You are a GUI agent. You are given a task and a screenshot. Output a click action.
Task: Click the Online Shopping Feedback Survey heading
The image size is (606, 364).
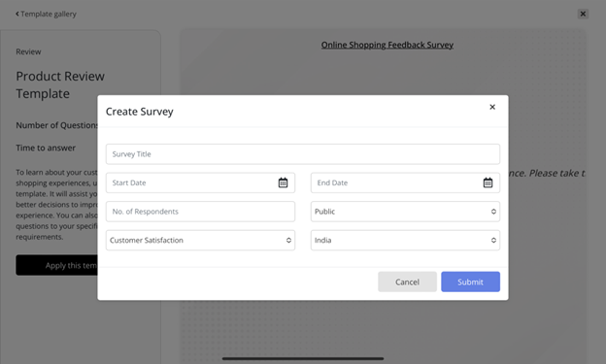[x=387, y=45]
